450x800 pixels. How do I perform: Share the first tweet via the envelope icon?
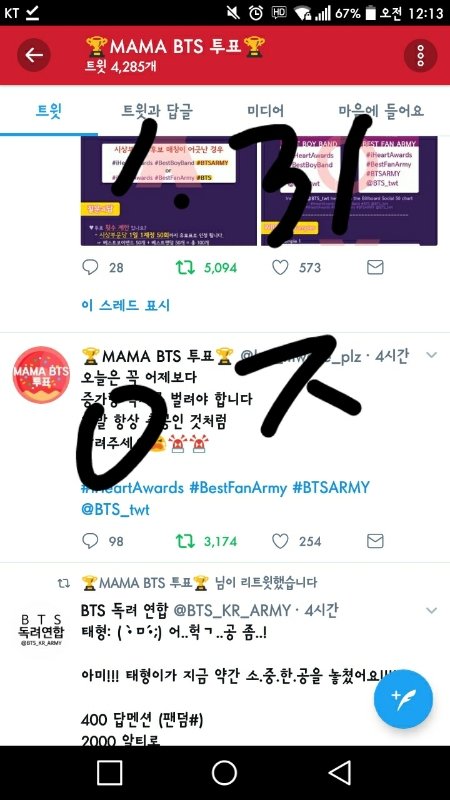tap(376, 267)
